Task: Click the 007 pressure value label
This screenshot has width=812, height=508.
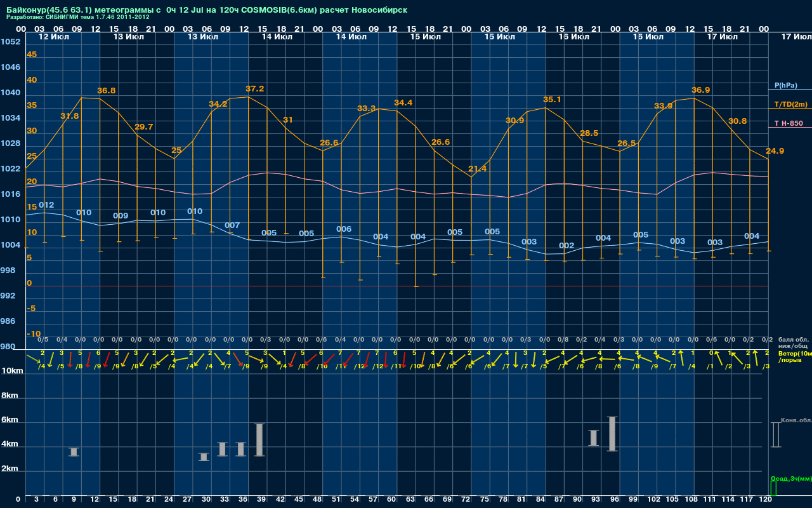Action: pos(232,225)
